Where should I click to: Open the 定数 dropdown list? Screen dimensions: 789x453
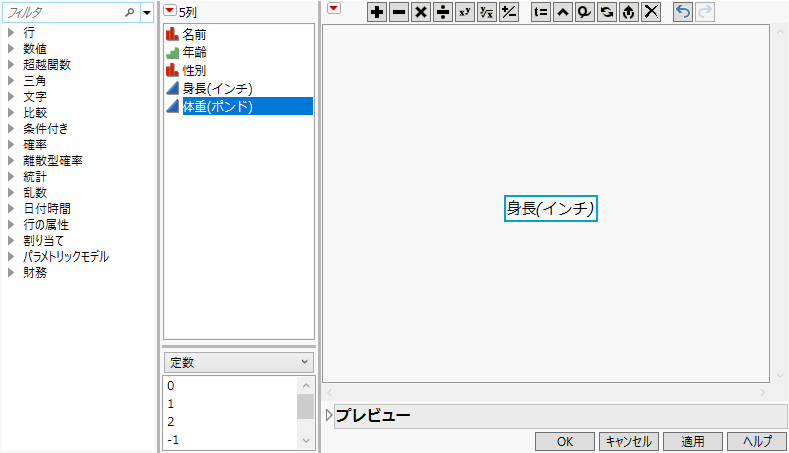click(239, 362)
